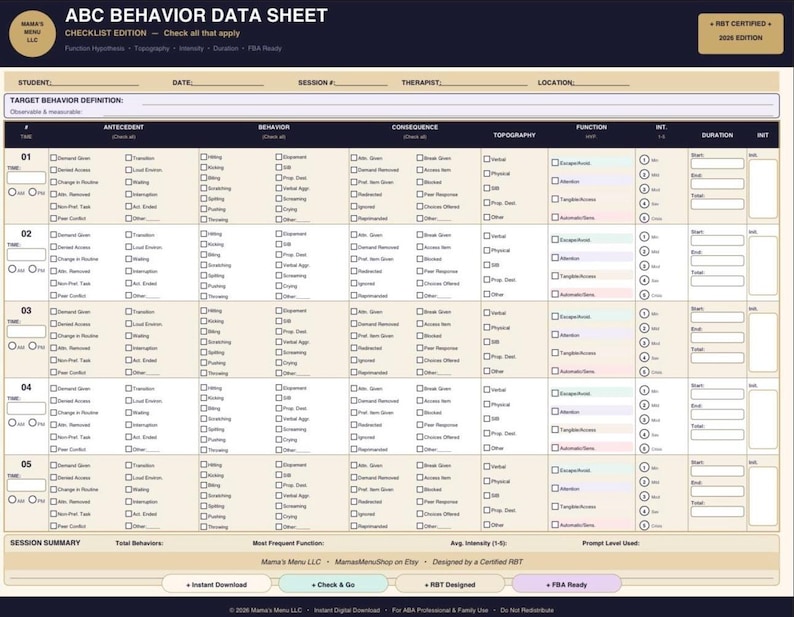Select intensity circle 3 in row 03

point(644,343)
